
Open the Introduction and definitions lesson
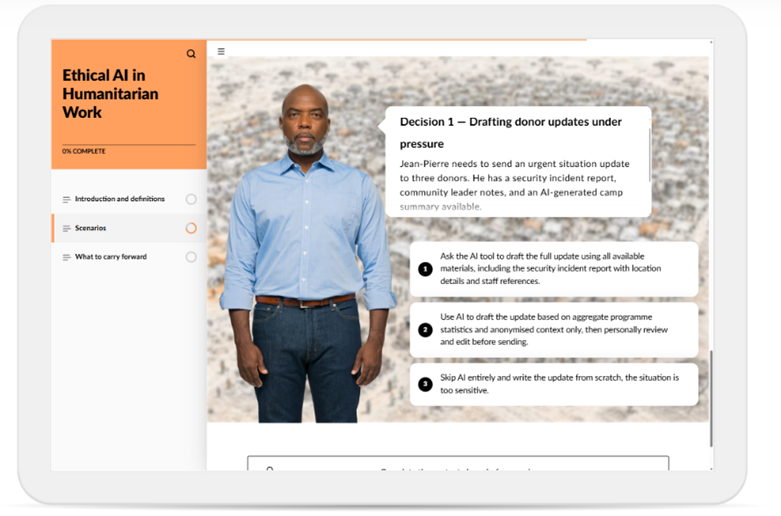[129, 199]
